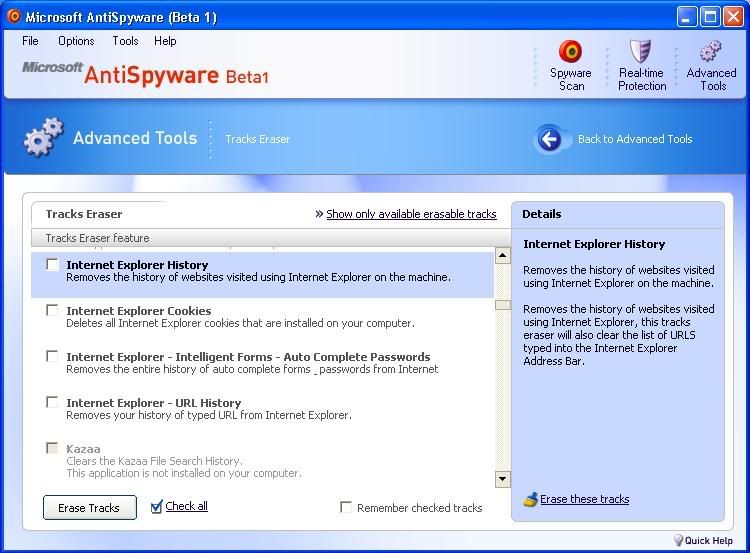Open the Advanced Tools gears icon
The width and height of the screenshot is (750, 553).
coord(710,51)
